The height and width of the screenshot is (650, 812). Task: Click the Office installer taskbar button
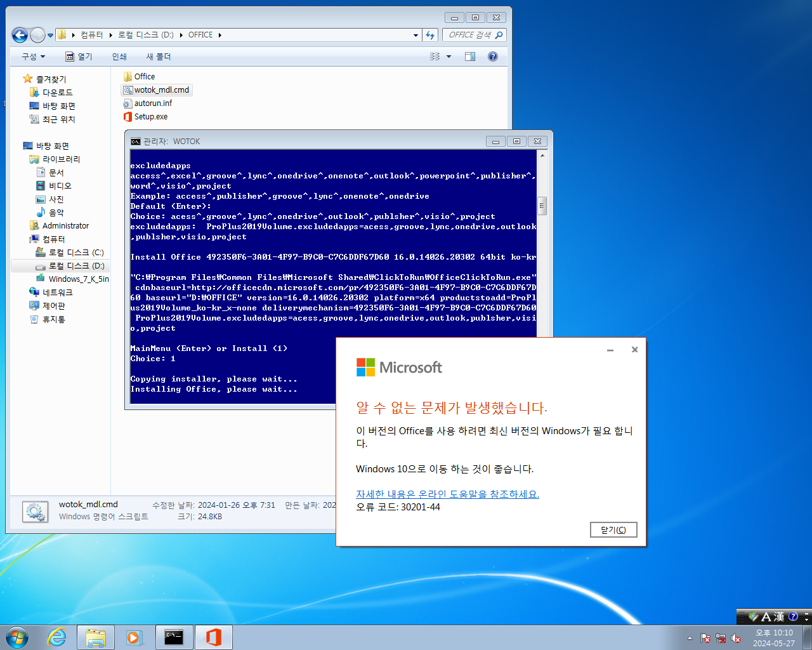pyautogui.click(x=214, y=637)
